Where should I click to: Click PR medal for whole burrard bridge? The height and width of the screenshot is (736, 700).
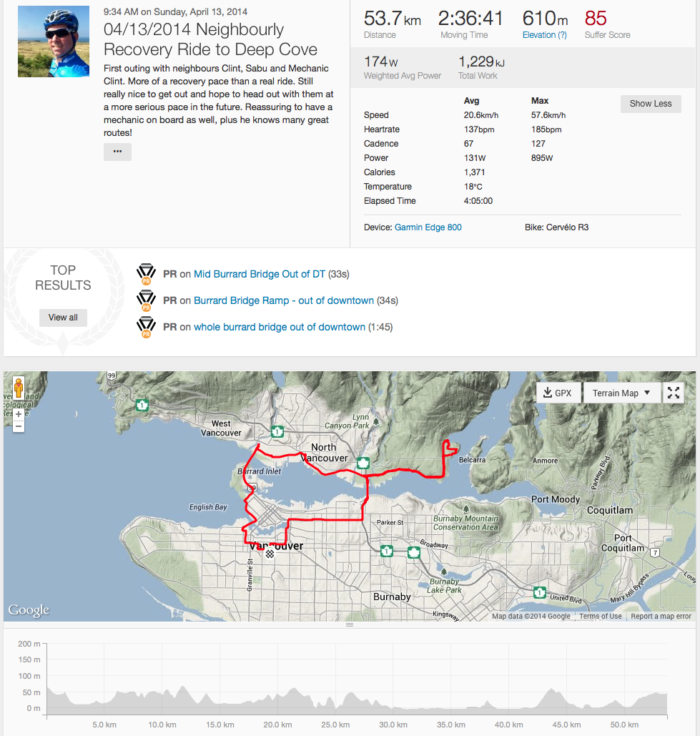[146, 328]
